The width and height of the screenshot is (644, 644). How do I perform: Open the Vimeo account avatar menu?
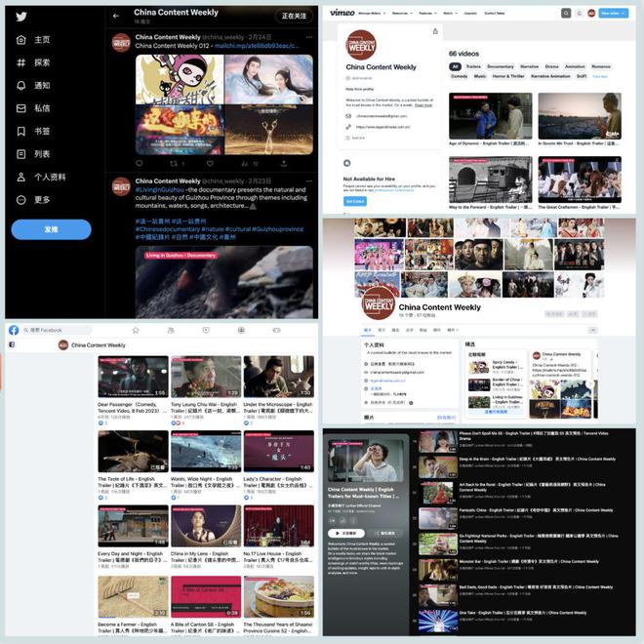pyautogui.click(x=591, y=13)
